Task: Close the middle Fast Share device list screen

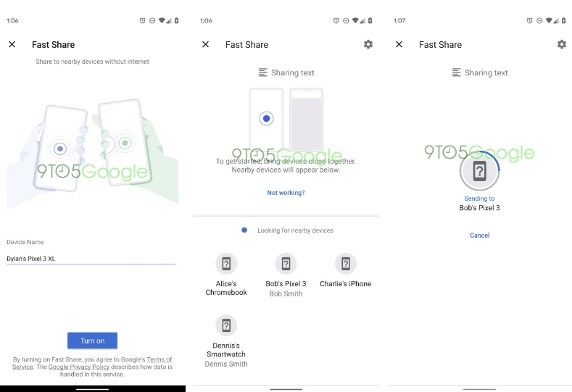Action: pos(205,44)
